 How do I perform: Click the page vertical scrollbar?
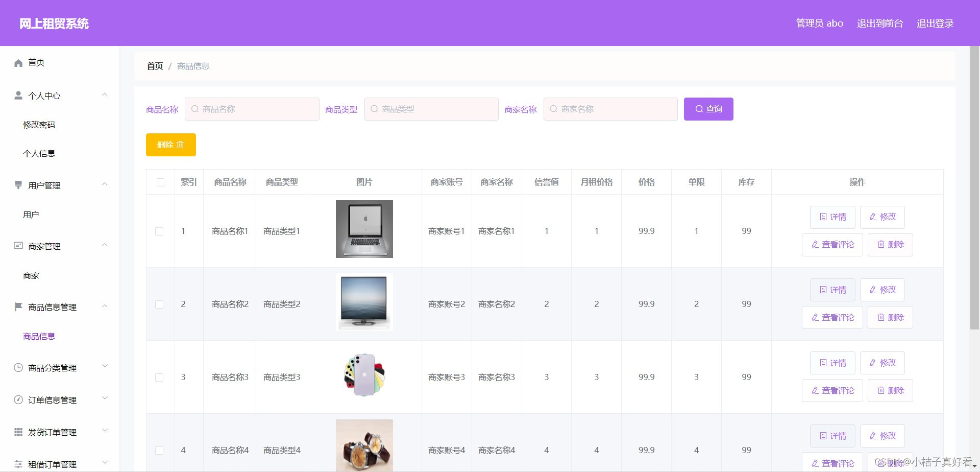(974, 188)
